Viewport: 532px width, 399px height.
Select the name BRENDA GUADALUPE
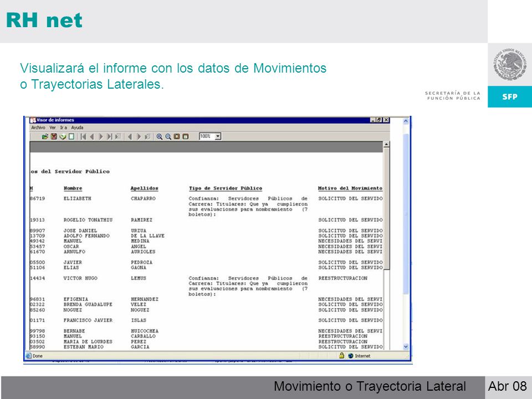pyautogui.click(x=88, y=305)
